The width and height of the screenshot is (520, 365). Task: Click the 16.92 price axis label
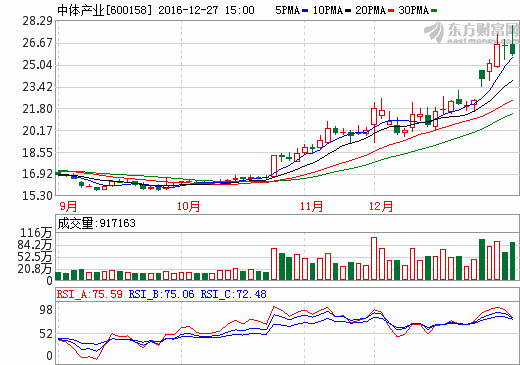click(38, 174)
